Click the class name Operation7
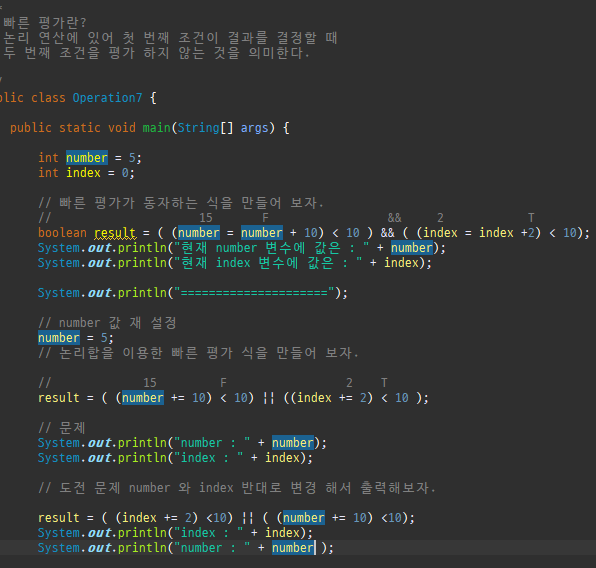The height and width of the screenshot is (568, 596). pyautogui.click(x=107, y=98)
